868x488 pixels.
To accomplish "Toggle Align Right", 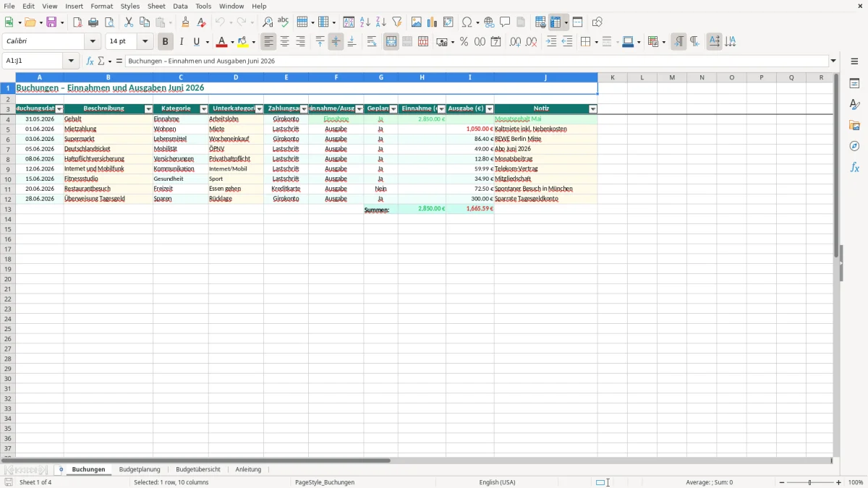I will (x=300, y=42).
